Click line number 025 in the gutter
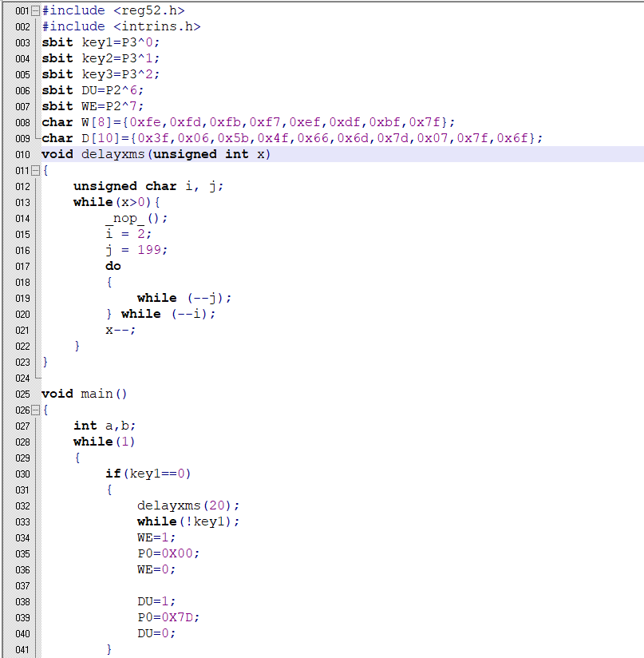The width and height of the screenshot is (644, 658). click(22, 394)
